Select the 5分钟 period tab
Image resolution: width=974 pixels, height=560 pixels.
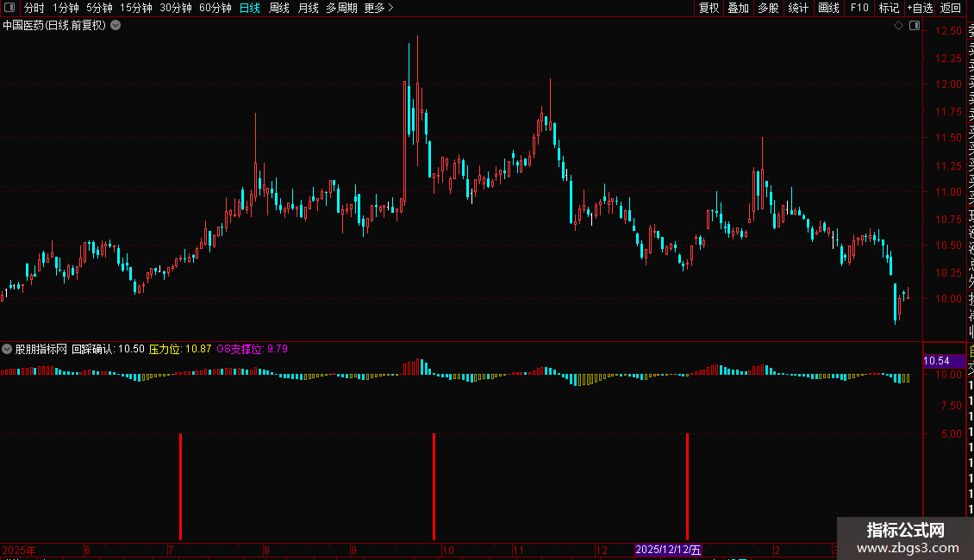99,8
